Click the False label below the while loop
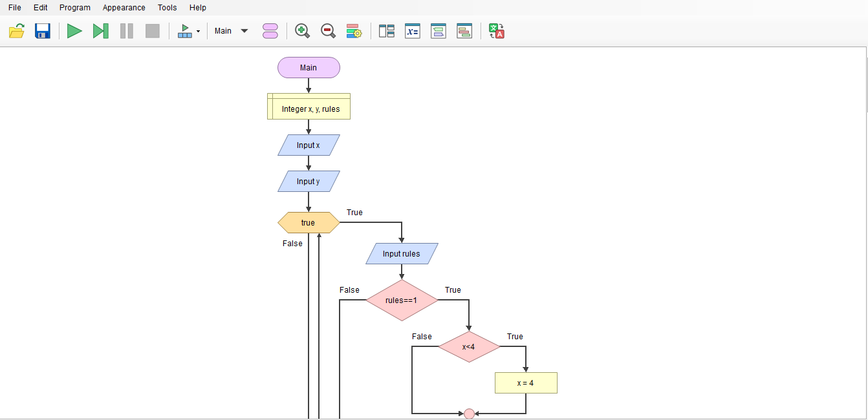 [x=292, y=244]
